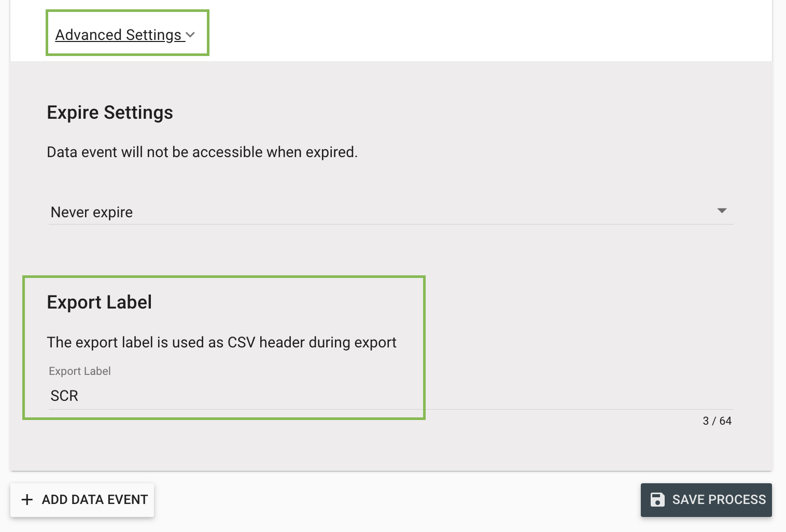Click the Advanced Settings disclosure arrow
This screenshot has width=786, height=532.
coord(190,35)
